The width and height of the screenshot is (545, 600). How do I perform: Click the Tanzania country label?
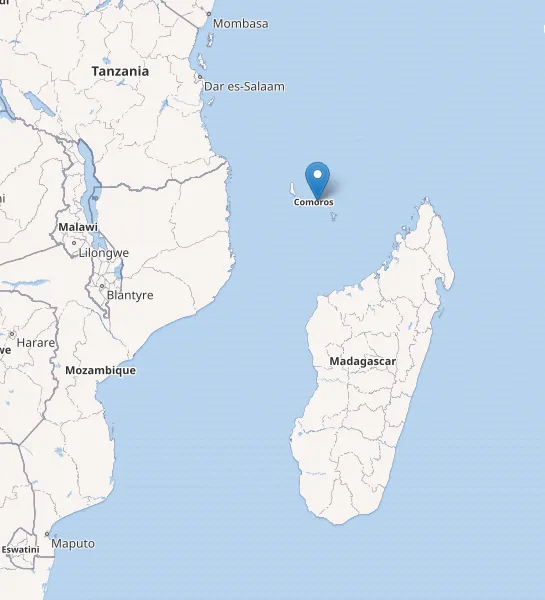pyautogui.click(x=120, y=71)
